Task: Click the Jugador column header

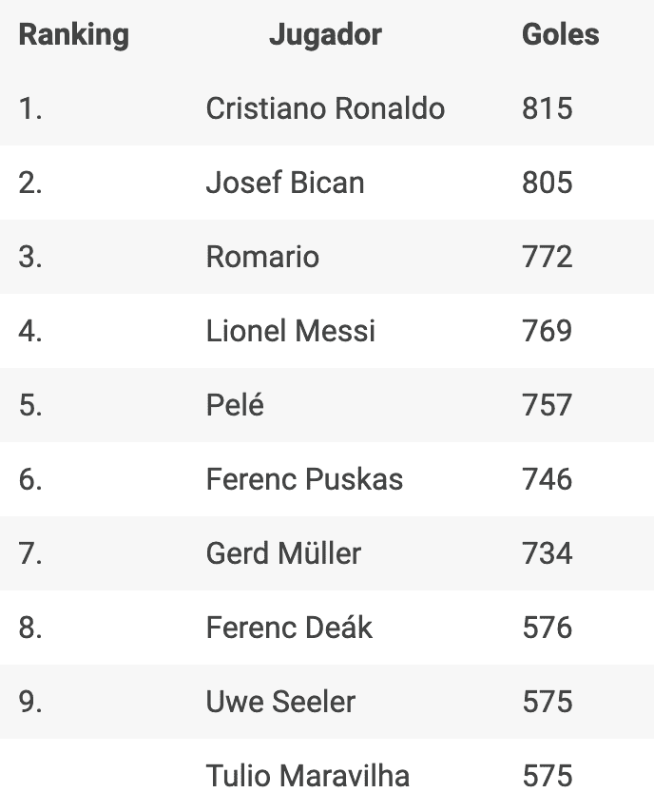Action: coord(325,35)
